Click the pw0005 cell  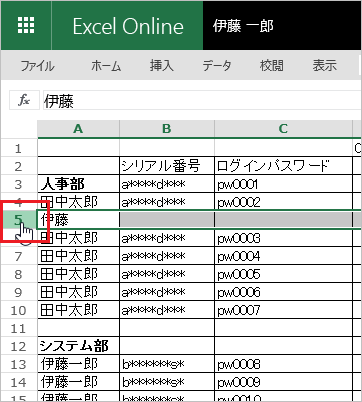tap(283, 274)
